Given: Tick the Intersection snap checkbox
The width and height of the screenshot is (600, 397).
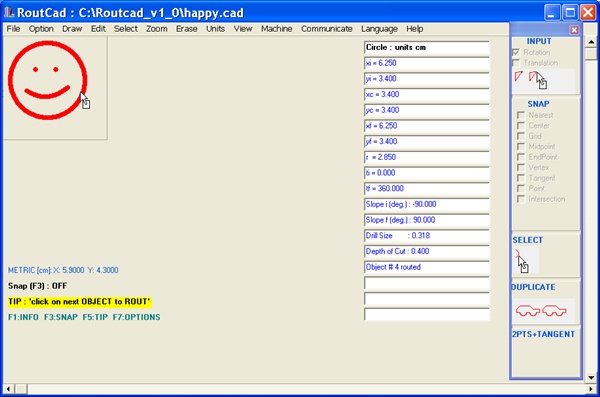Looking at the screenshot, I should (x=520, y=199).
